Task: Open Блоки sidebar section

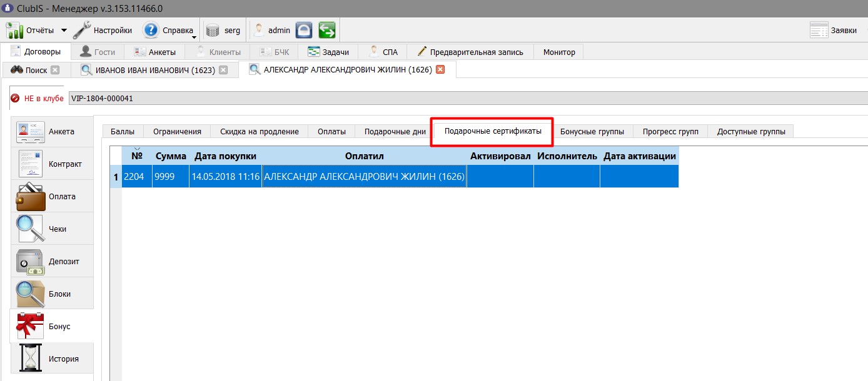Action: [x=52, y=294]
